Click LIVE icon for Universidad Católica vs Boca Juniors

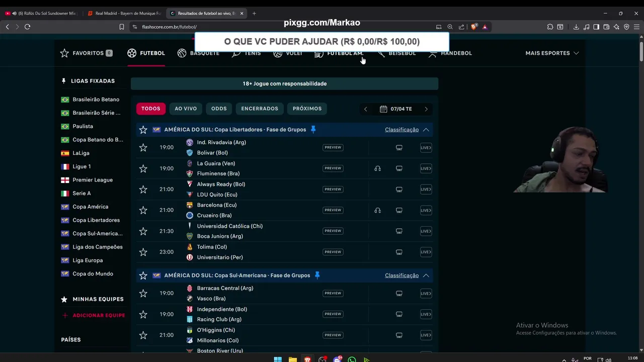(426, 231)
